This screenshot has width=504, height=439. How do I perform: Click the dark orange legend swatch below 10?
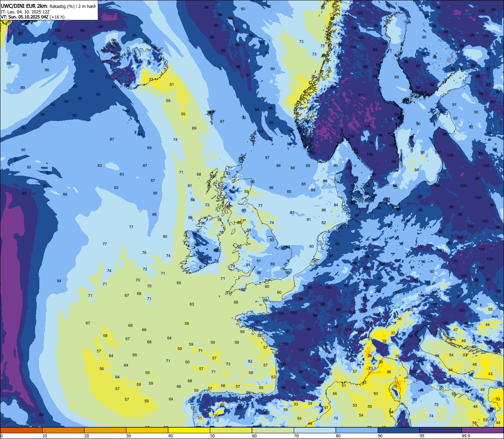(21, 430)
